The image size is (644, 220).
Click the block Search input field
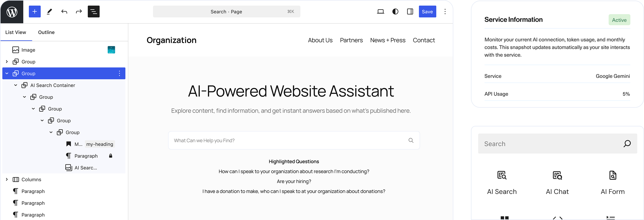click(x=557, y=144)
